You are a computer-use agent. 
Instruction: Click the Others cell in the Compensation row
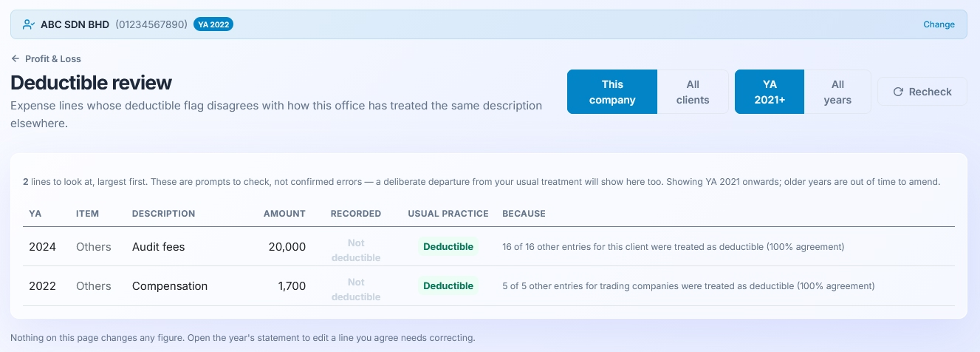pos(94,286)
